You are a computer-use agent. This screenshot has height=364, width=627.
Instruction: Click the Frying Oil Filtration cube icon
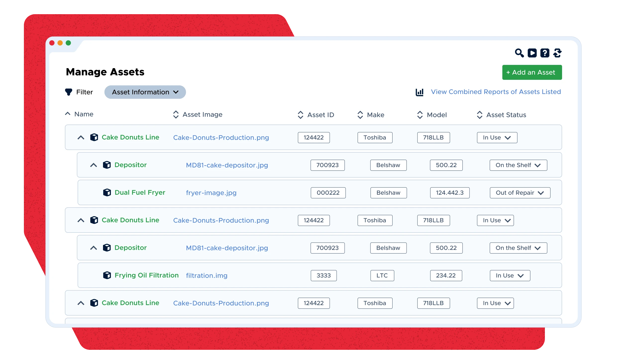pyautogui.click(x=107, y=275)
